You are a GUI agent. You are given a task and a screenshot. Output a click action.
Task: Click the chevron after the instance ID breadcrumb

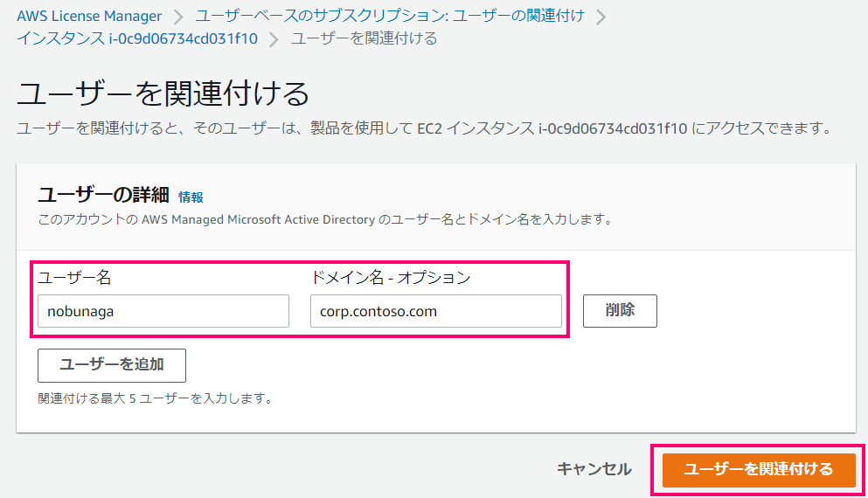[274, 39]
